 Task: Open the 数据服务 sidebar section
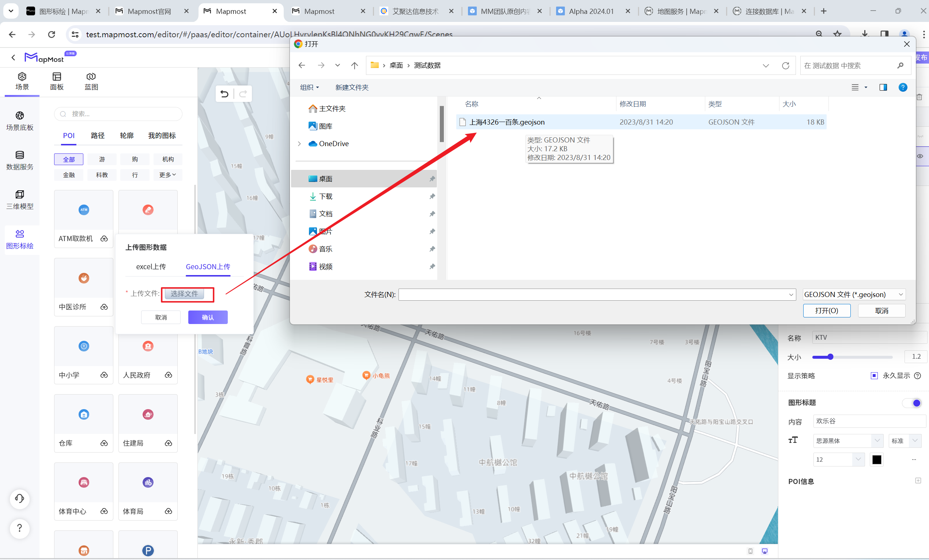click(x=20, y=161)
